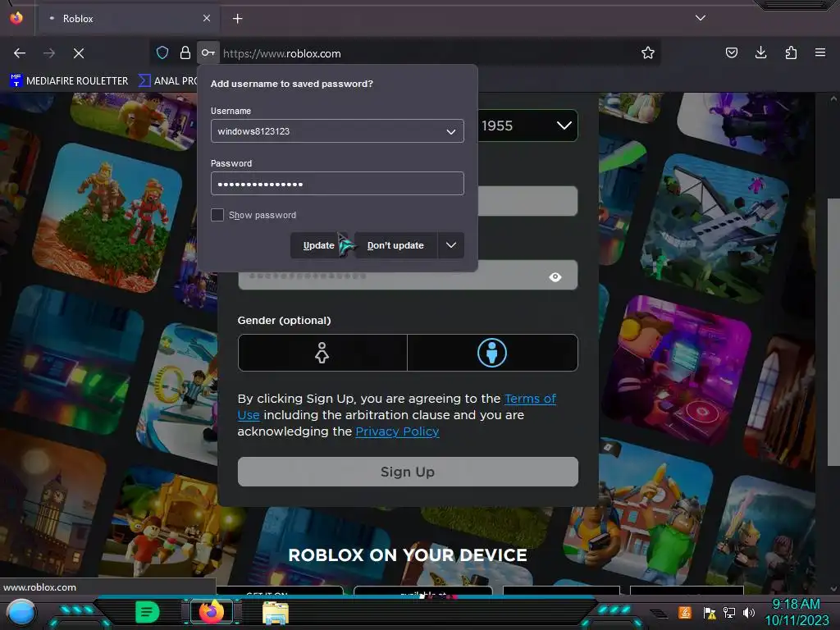Click the Firefox taskbar icon

212,612
